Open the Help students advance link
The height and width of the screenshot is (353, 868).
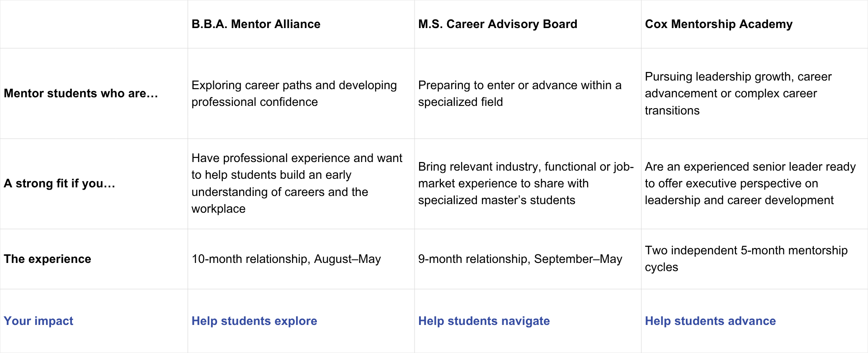click(x=711, y=321)
